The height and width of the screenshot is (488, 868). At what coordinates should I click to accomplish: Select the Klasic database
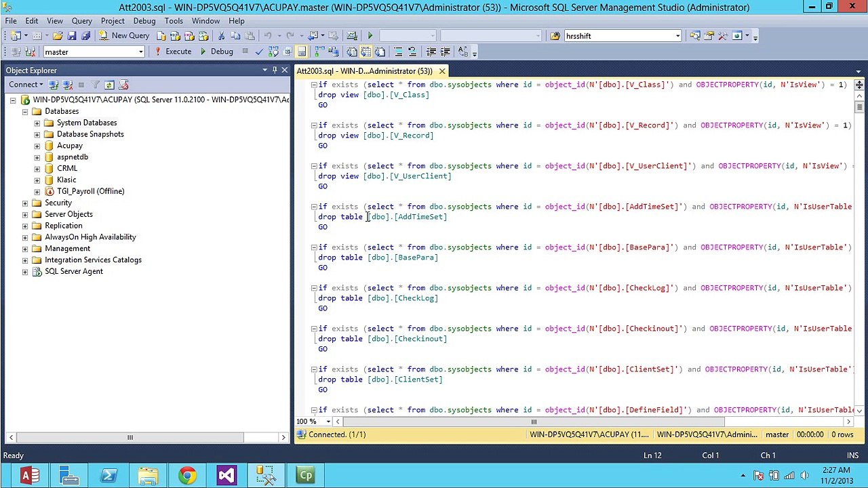pos(66,180)
